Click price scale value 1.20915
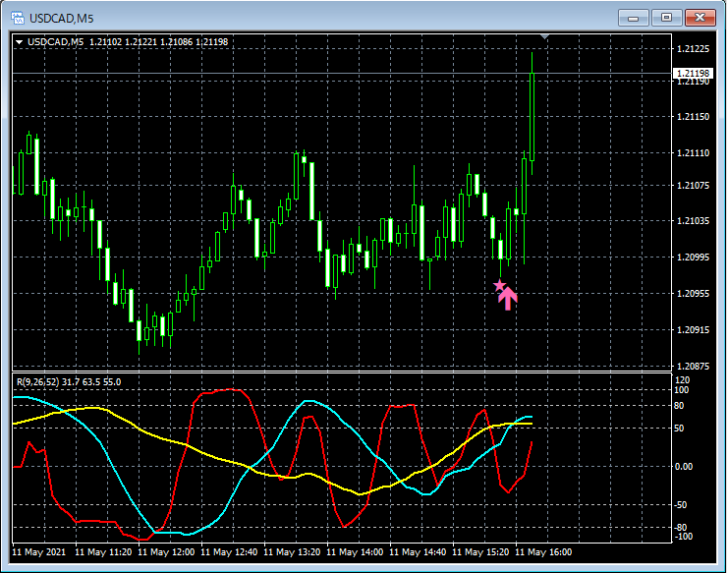Image resolution: width=728 pixels, height=573 pixels. pyautogui.click(x=694, y=329)
